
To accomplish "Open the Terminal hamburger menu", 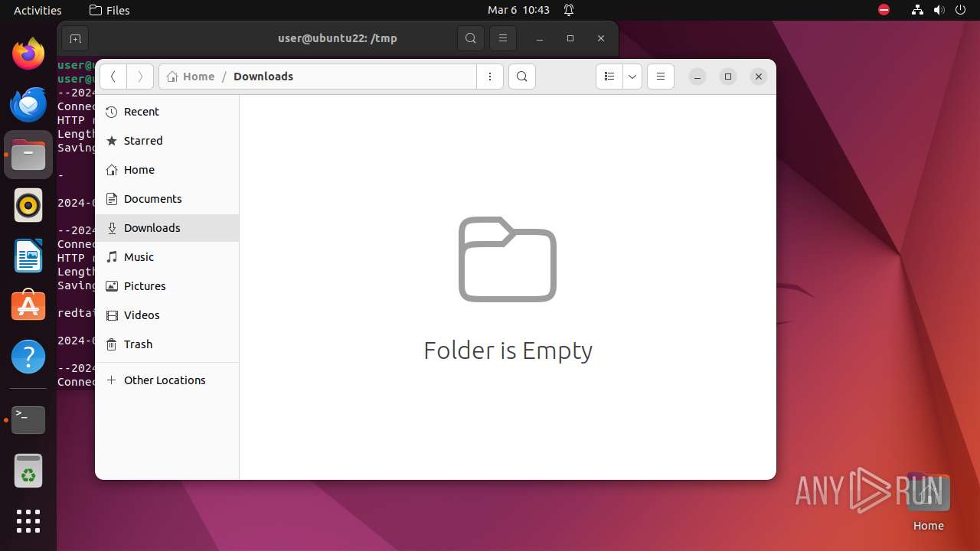I will (x=503, y=38).
